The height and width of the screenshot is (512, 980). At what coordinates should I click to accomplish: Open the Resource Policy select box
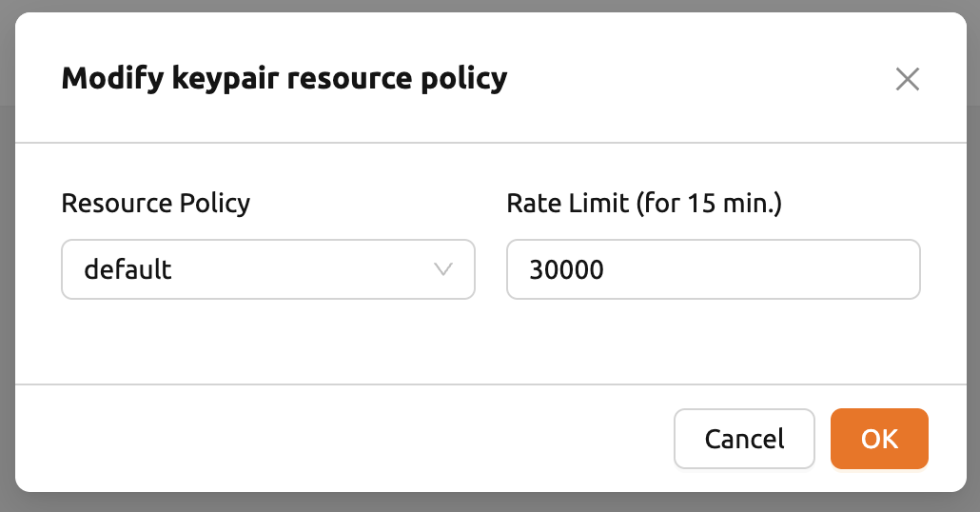(x=268, y=269)
